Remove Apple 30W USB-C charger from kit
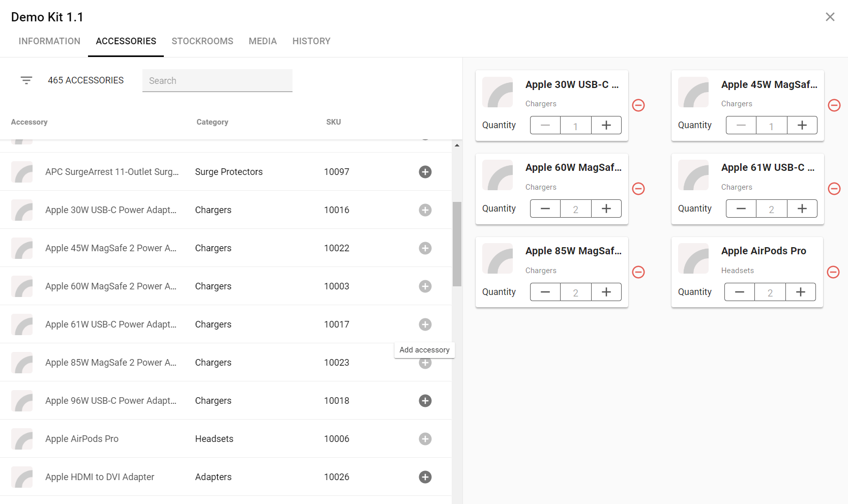This screenshot has width=848, height=504. [638, 105]
